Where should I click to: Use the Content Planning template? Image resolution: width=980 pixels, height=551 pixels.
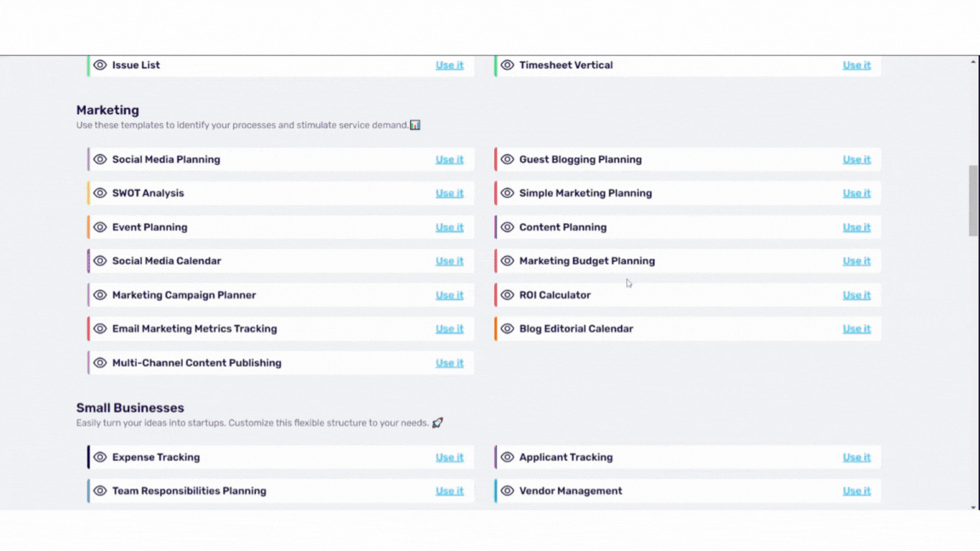click(x=857, y=227)
